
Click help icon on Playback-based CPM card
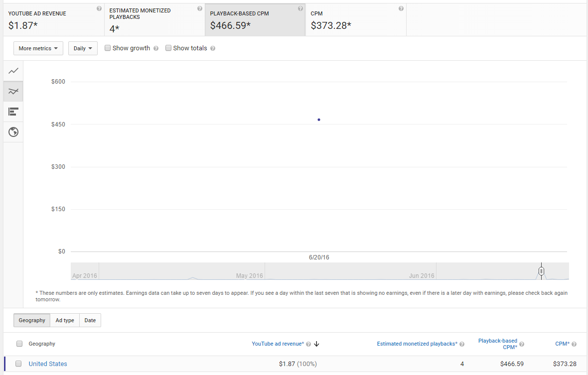300,9
